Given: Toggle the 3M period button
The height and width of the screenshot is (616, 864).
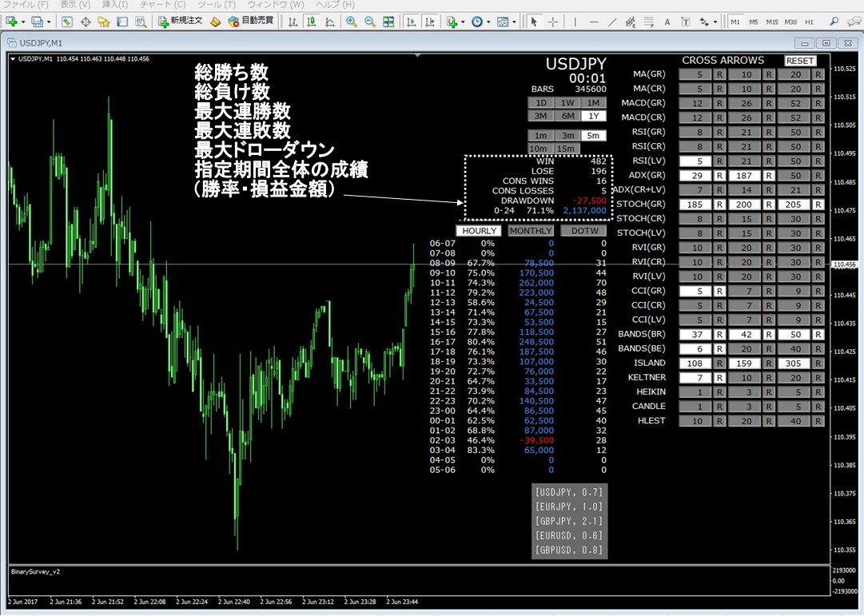Looking at the screenshot, I should [541, 116].
